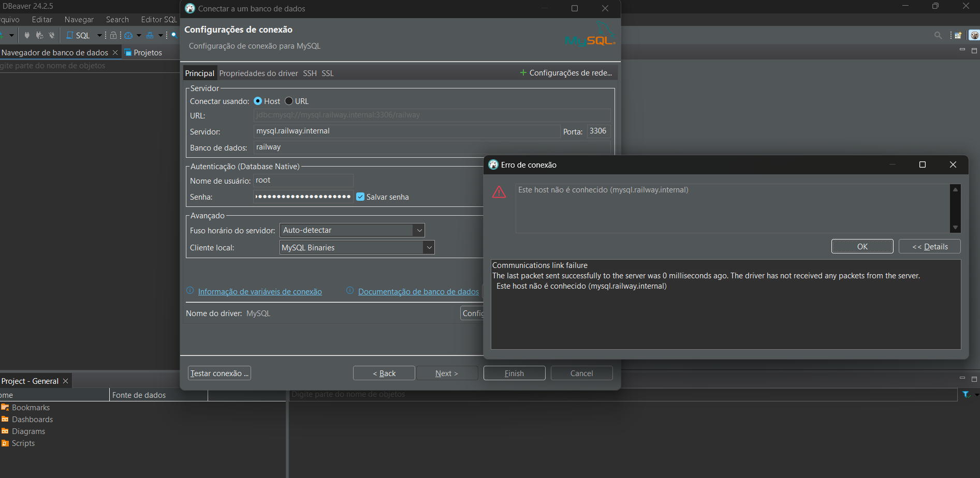
Task: Click the blue boxes tools icon
Action: [x=150, y=35]
